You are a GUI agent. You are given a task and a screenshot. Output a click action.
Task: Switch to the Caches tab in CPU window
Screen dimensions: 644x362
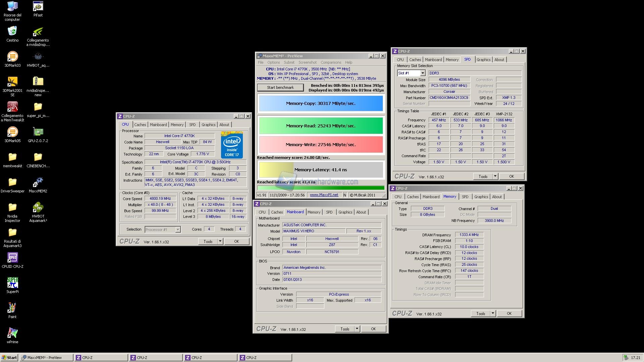pos(140,125)
